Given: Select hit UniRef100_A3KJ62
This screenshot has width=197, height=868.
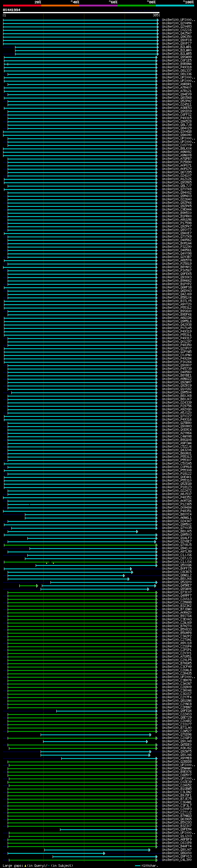Looking at the screenshot, I should coord(177,748).
